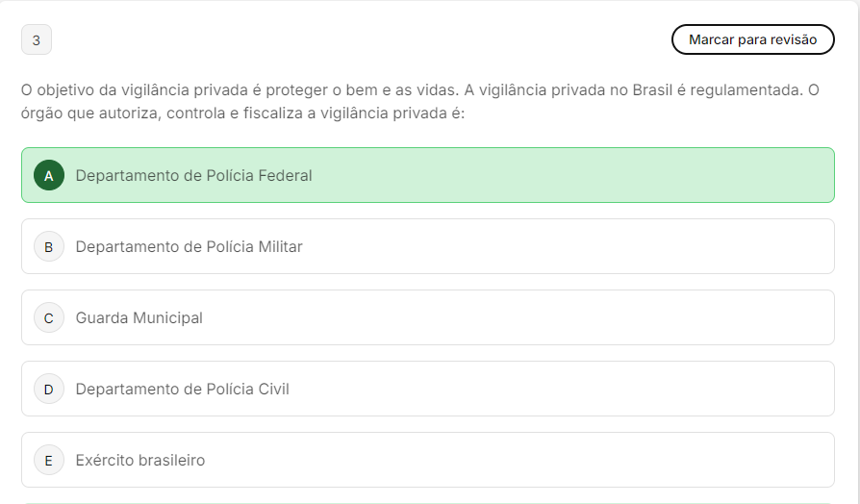Select the B letter circle
Screen dimensions: 860x504
49,246
